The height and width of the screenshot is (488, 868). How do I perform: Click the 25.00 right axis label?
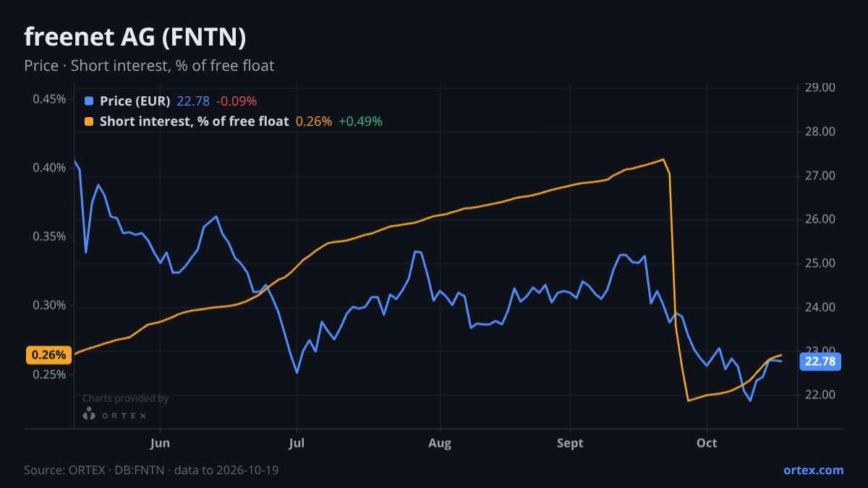[x=820, y=263]
